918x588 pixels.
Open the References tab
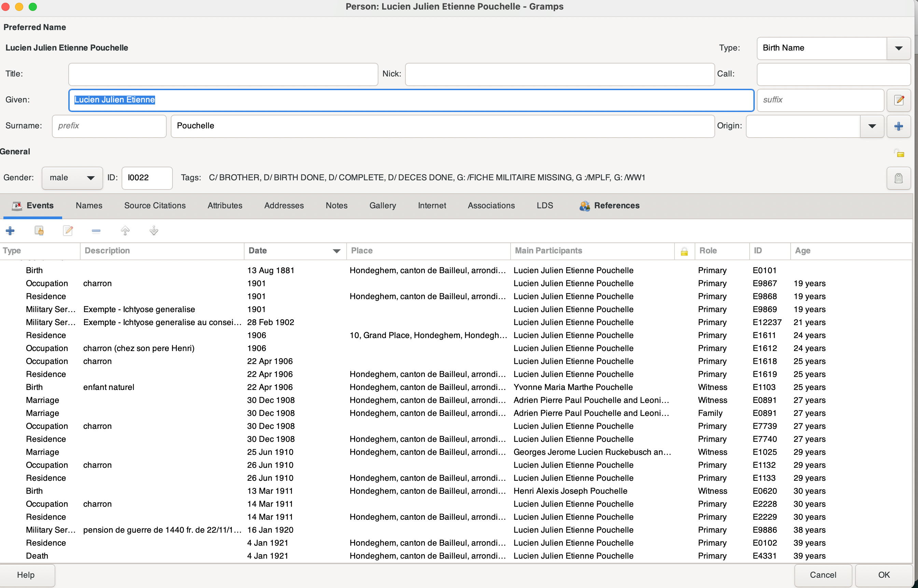[610, 206]
